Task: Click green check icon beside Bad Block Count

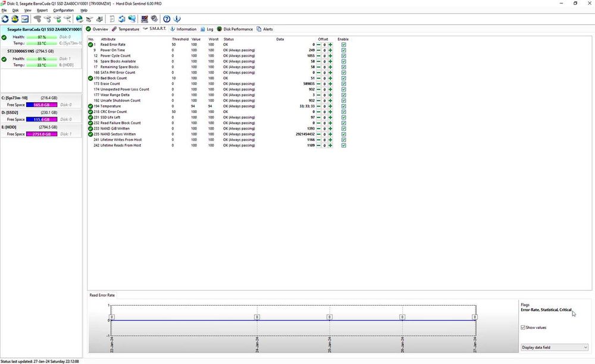Action: (90, 78)
